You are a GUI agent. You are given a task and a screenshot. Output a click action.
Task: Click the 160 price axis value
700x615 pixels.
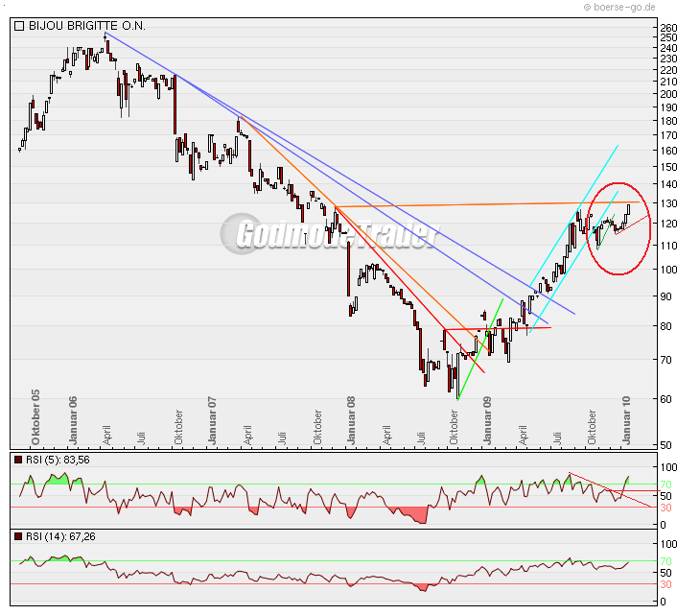point(668,151)
